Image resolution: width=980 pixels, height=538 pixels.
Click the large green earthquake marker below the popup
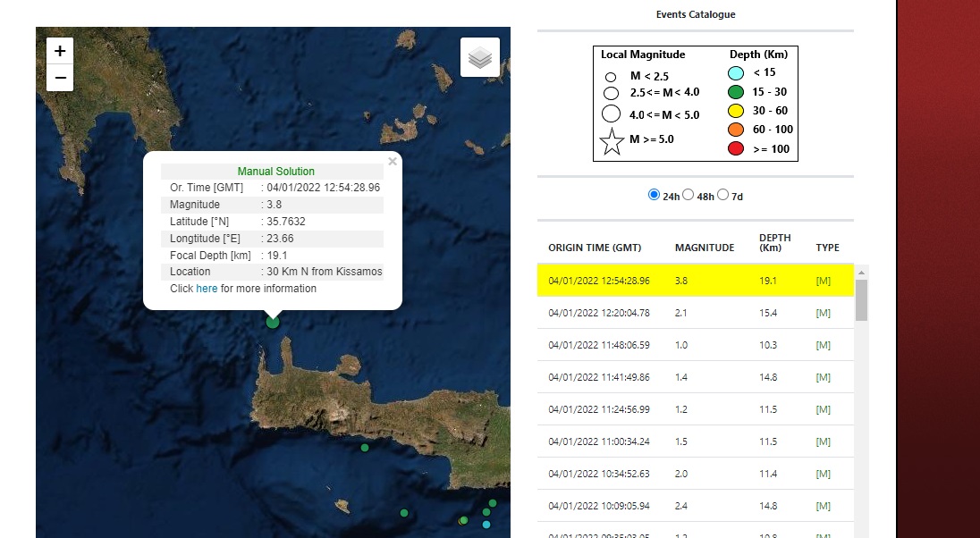tap(273, 322)
